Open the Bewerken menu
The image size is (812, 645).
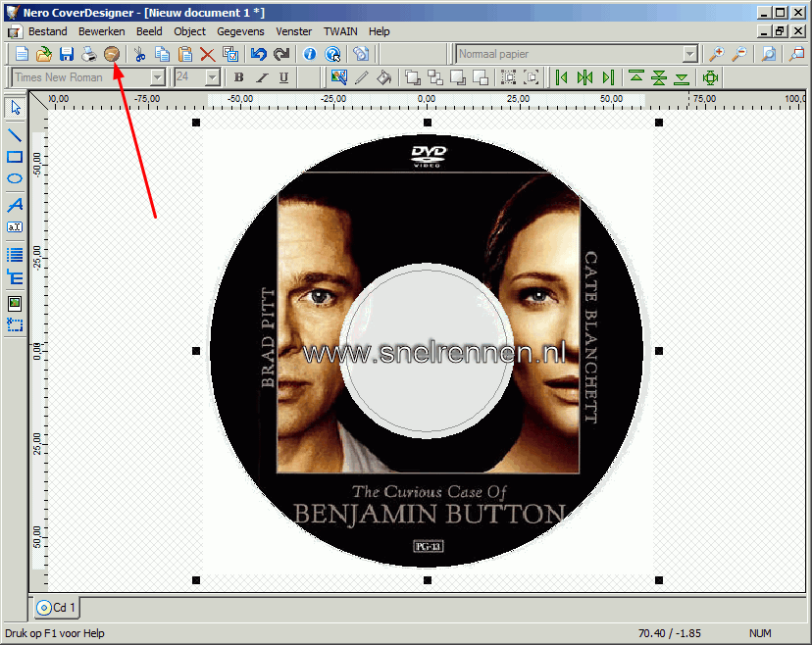point(102,31)
